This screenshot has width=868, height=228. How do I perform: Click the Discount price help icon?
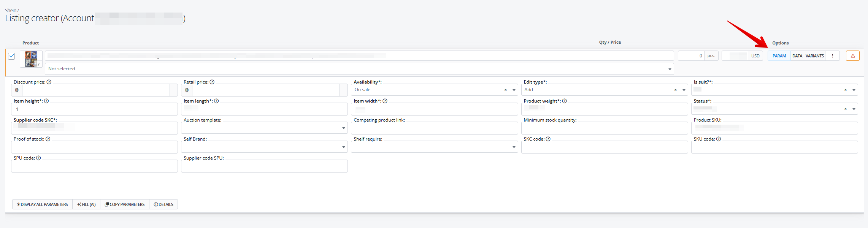(49, 82)
